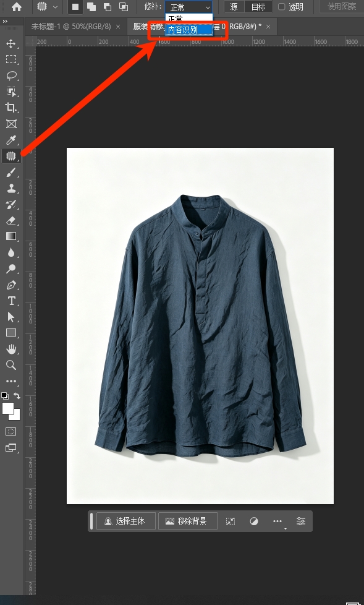Pick the Eyedropper tool
364x605 pixels.
(11, 140)
